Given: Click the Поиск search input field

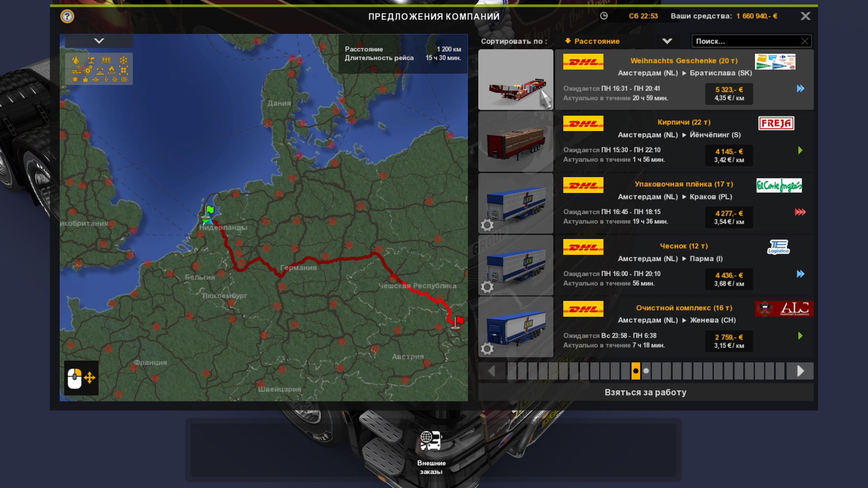Looking at the screenshot, I should click(x=746, y=41).
